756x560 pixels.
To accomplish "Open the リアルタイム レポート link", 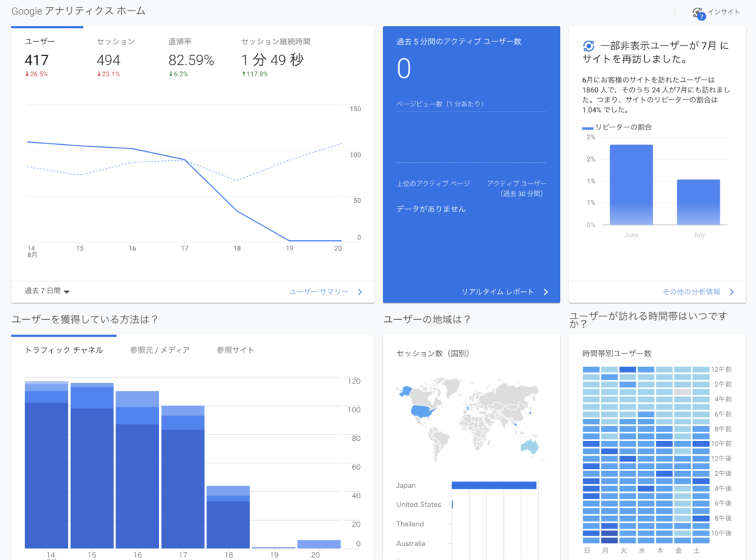I will click(497, 292).
